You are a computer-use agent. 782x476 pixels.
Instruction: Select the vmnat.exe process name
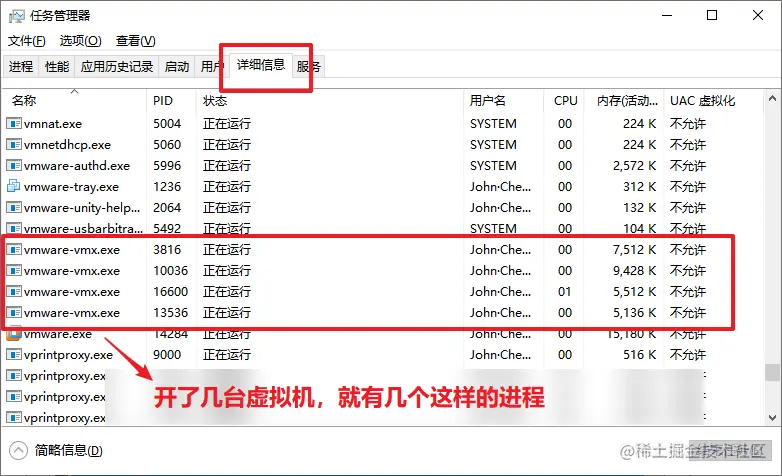53,124
